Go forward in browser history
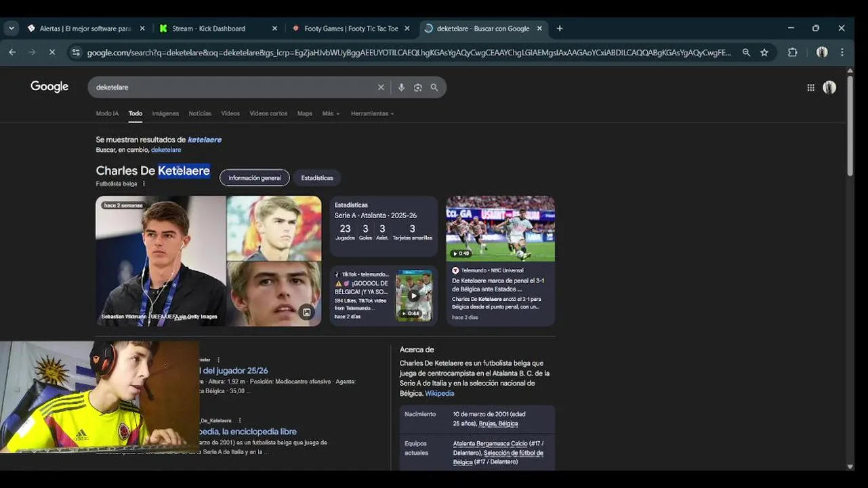The image size is (868, 488). tap(32, 52)
